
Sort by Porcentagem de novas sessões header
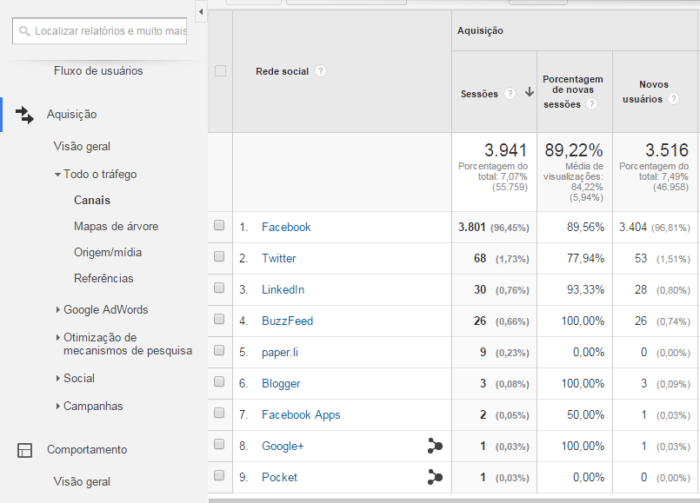pyautogui.click(x=573, y=91)
